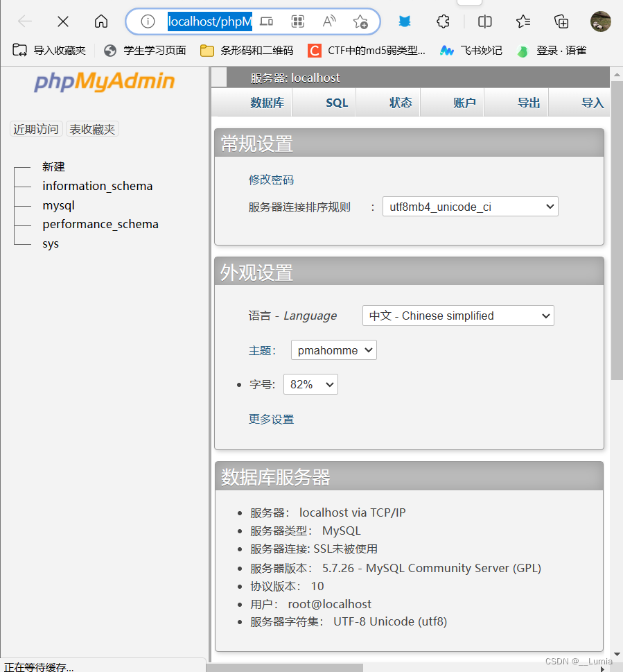Select 新建 in the database tree
The image size is (623, 672).
[x=53, y=166]
